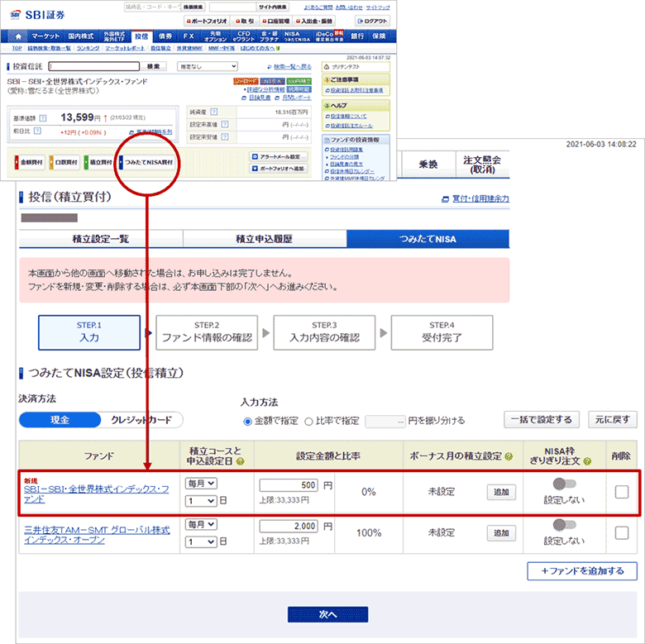Open day dropdown for SMT グローバル株式 row
This screenshot has height=644, width=645.
201,541
